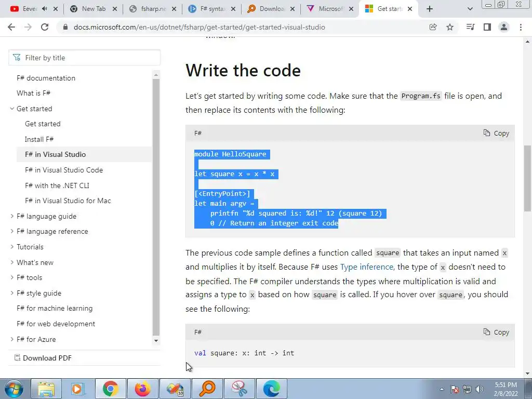Expand the What's new section
532x399 pixels.
tap(12, 262)
